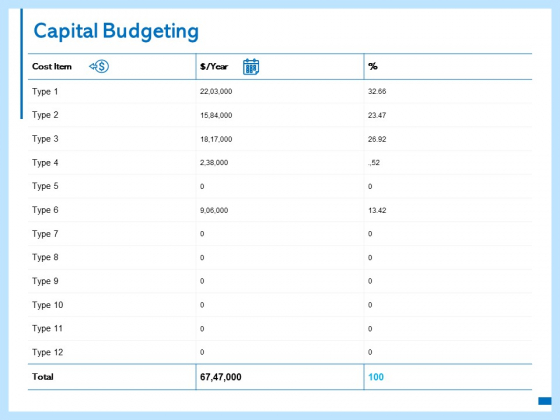Viewport: 560px width, 420px height.
Task: Select the Cost Item column header
Action: coord(52,66)
